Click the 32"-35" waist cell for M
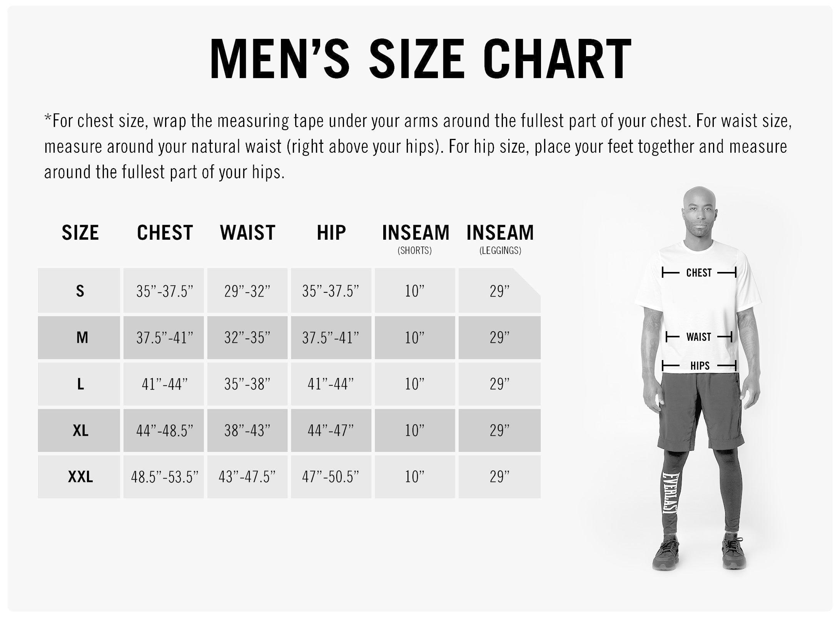840x617 pixels. tap(247, 337)
